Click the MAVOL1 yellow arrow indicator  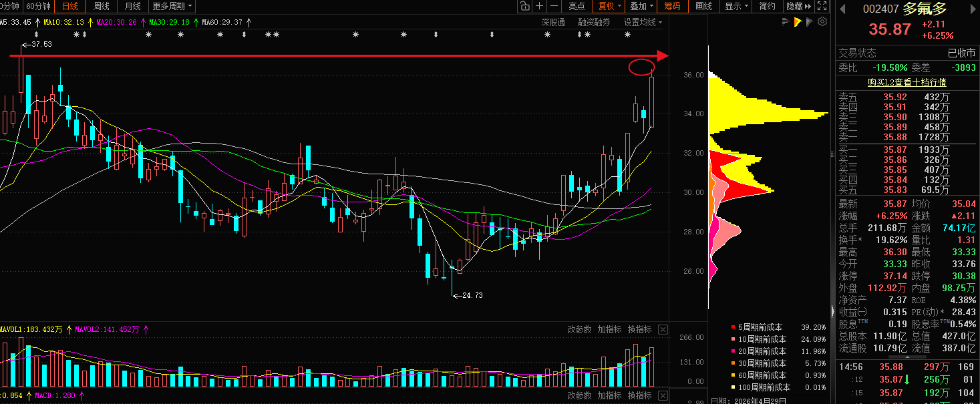click(69, 329)
